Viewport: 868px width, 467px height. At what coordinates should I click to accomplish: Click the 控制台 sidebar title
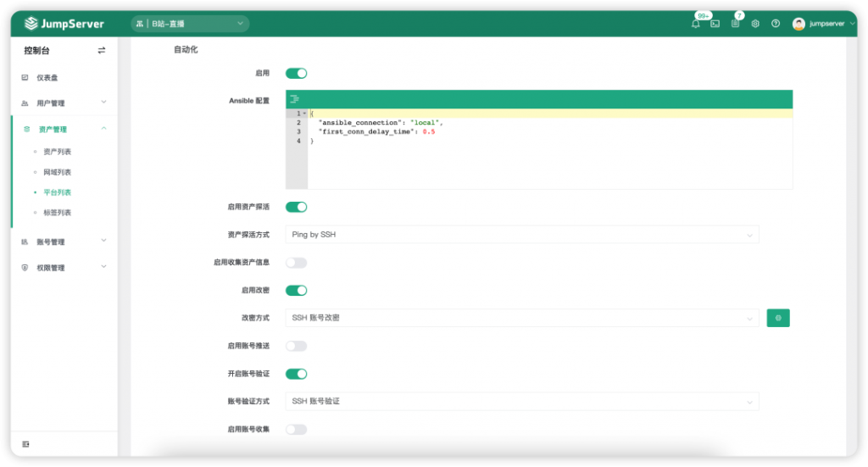pyautogui.click(x=36, y=50)
